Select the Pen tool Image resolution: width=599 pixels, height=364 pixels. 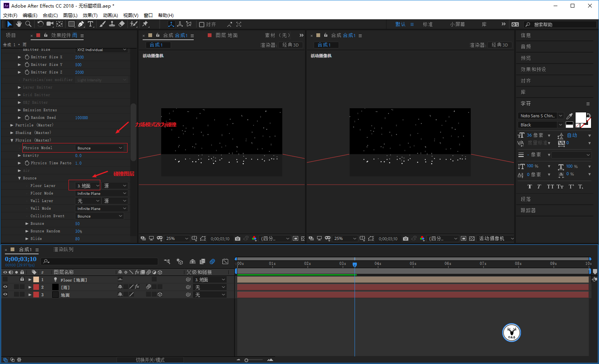pos(81,24)
